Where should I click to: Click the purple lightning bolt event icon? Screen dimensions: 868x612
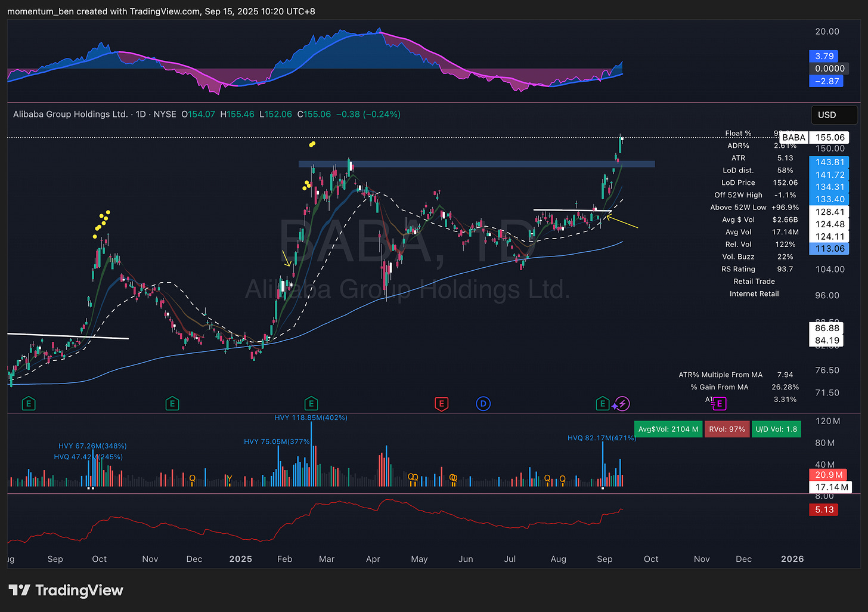622,404
